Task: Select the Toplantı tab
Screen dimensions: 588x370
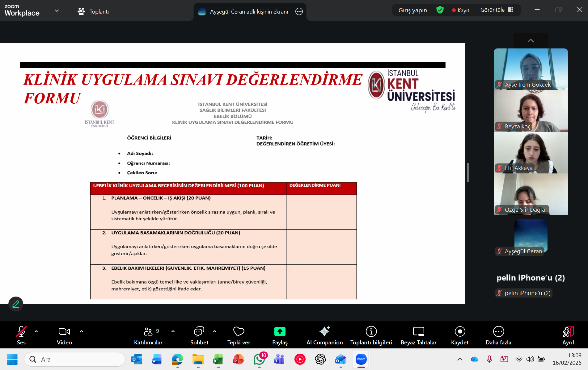Action: (93, 11)
